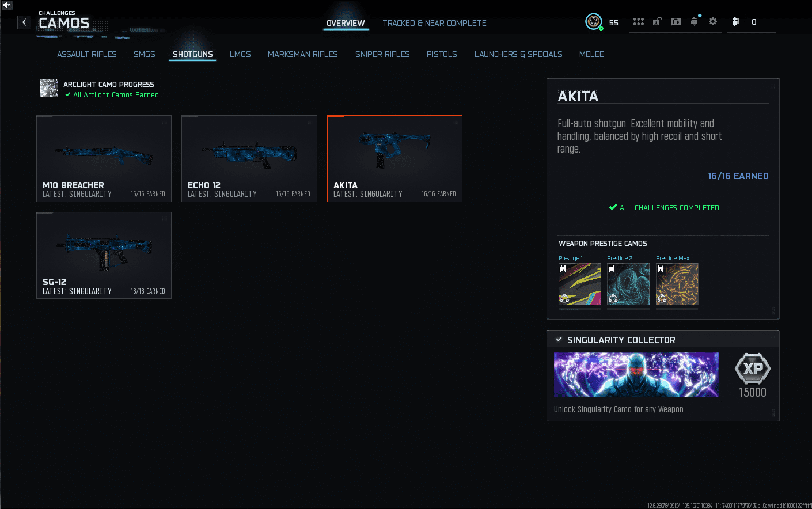
Task: Click the Singularity Collector banner image
Action: point(636,374)
